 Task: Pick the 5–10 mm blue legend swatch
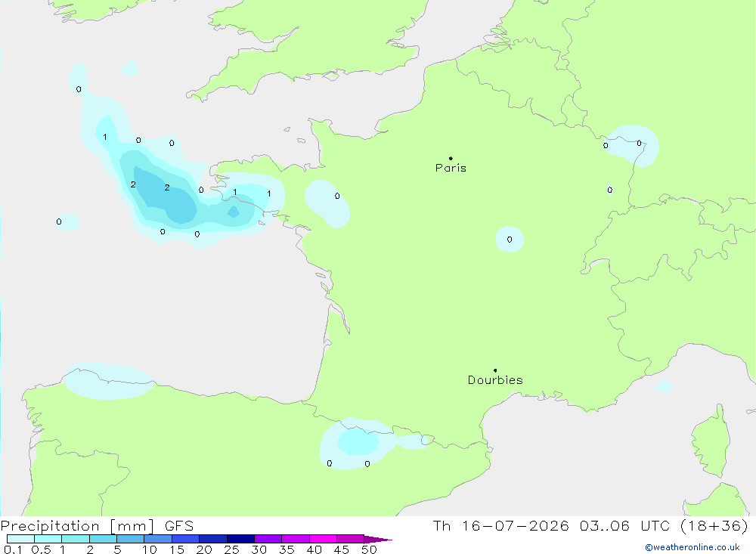click(x=131, y=539)
